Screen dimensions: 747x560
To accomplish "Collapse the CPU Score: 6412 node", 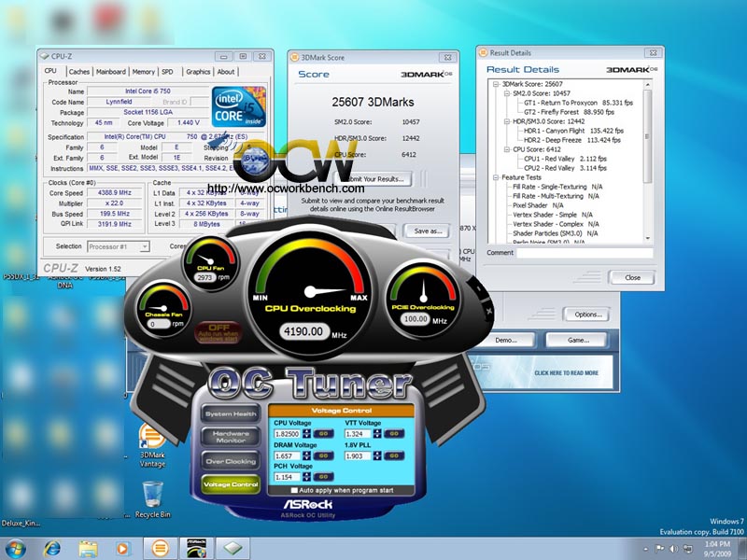I will (x=506, y=149).
